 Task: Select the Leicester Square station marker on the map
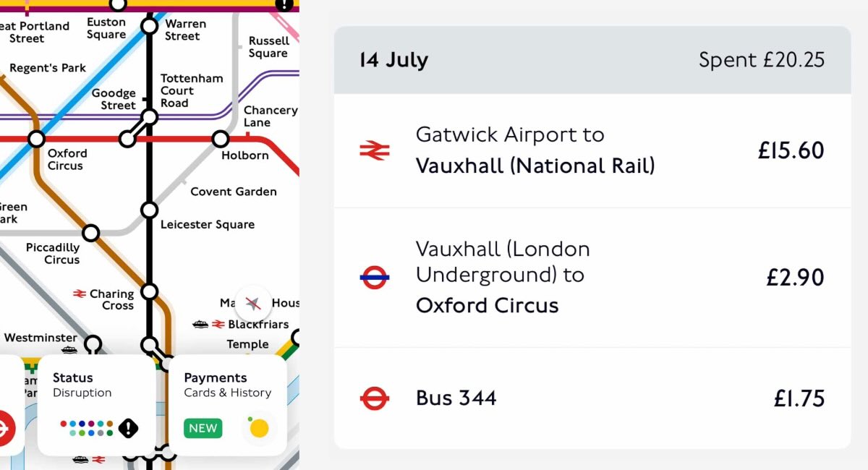(x=149, y=210)
